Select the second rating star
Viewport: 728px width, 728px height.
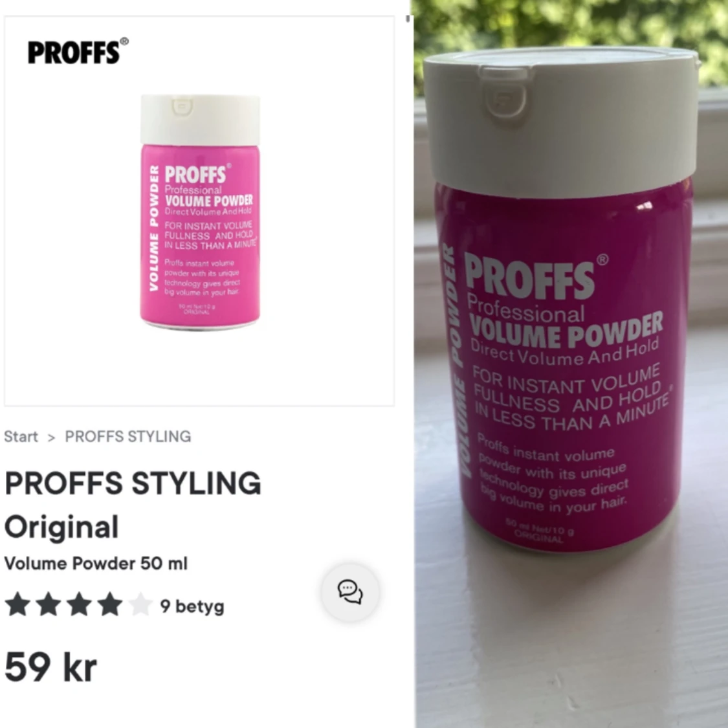[49, 604]
